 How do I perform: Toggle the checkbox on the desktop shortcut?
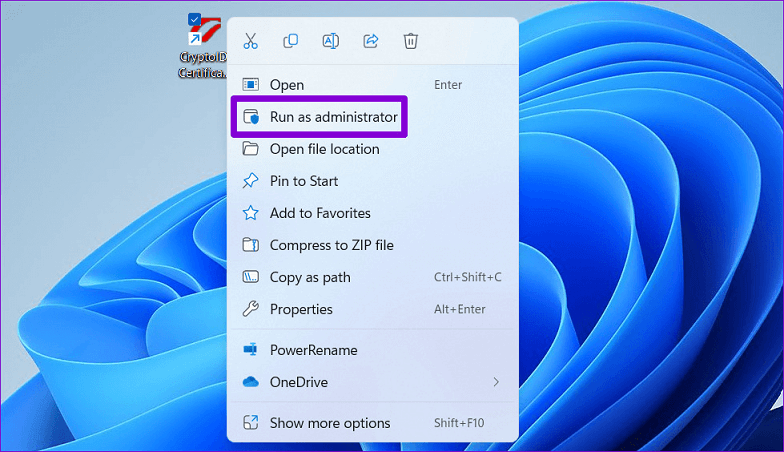coord(194,19)
